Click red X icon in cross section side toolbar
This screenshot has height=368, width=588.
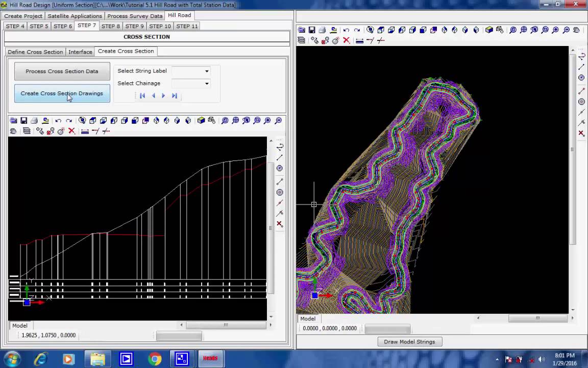tap(280, 224)
